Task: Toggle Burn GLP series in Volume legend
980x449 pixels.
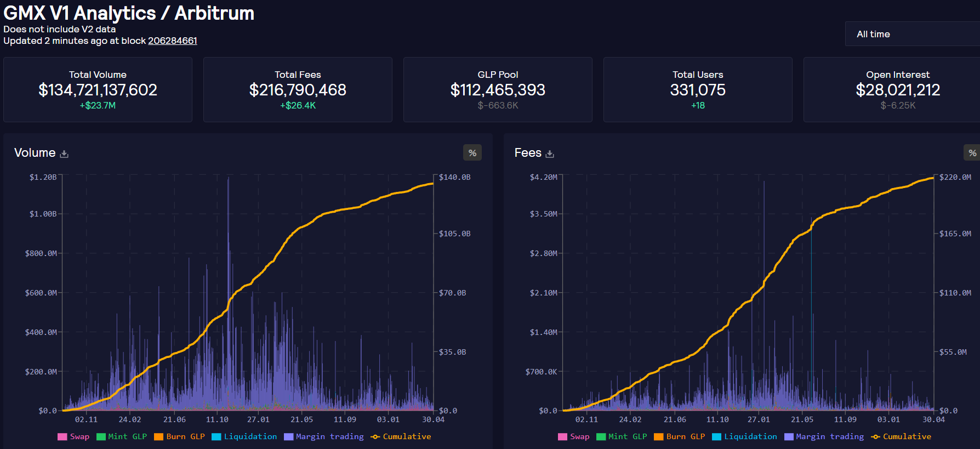Action: (x=180, y=436)
